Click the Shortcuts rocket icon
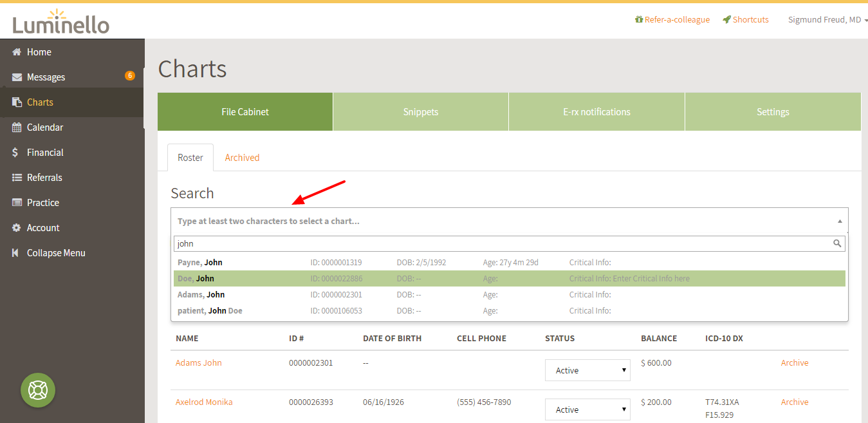Image resolution: width=868 pixels, height=423 pixels. tap(726, 19)
